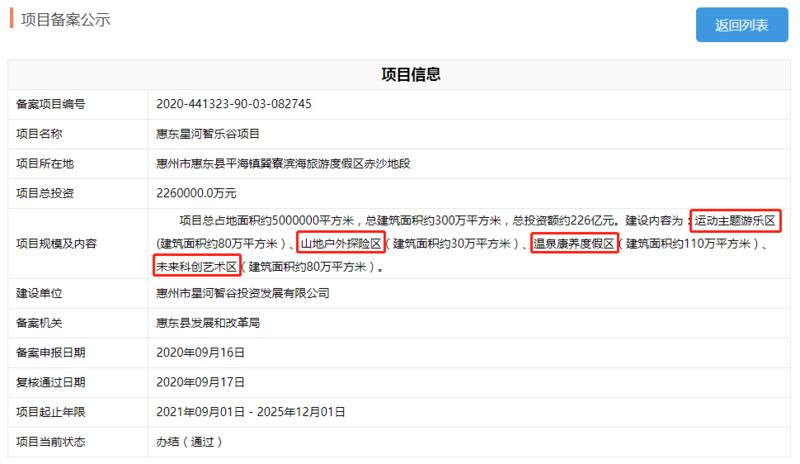Viewport: 800px width, 464px height.
Task: Click the total investment value 2260000.0万元
Action: [x=196, y=192]
